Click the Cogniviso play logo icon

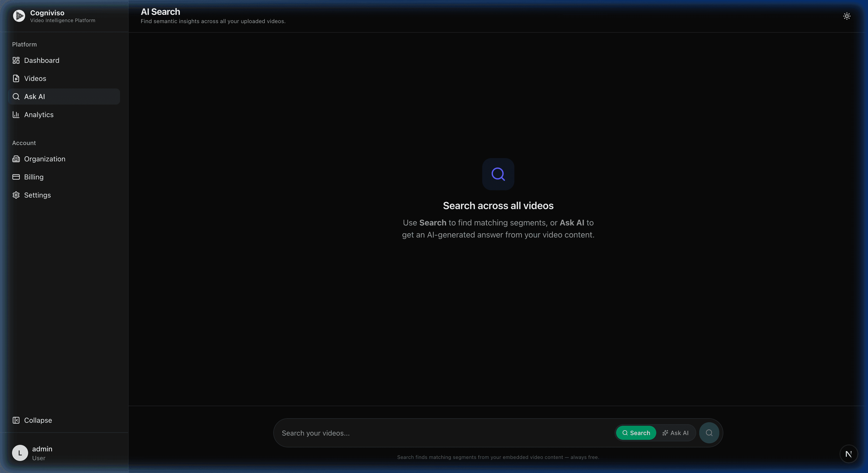(19, 16)
